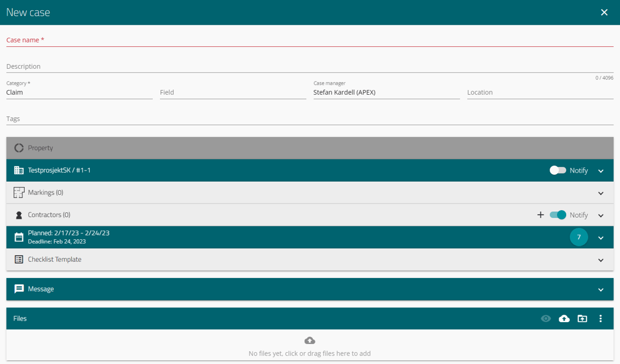Click the circular 7 days badge

point(579,237)
